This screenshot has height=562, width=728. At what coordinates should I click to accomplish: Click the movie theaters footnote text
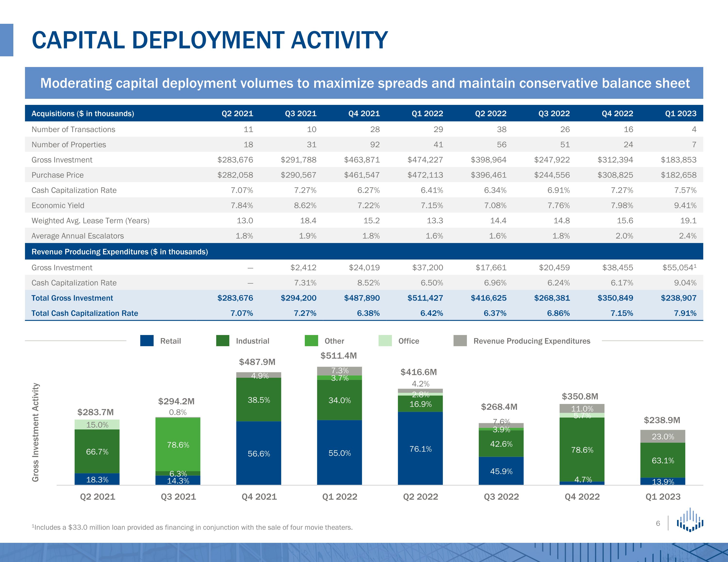[x=192, y=527]
